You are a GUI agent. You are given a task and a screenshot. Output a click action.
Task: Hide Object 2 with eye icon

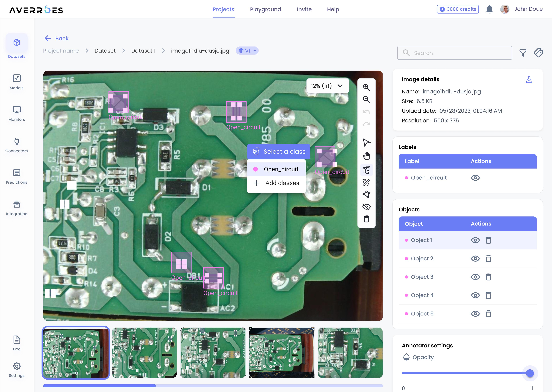pos(475,259)
